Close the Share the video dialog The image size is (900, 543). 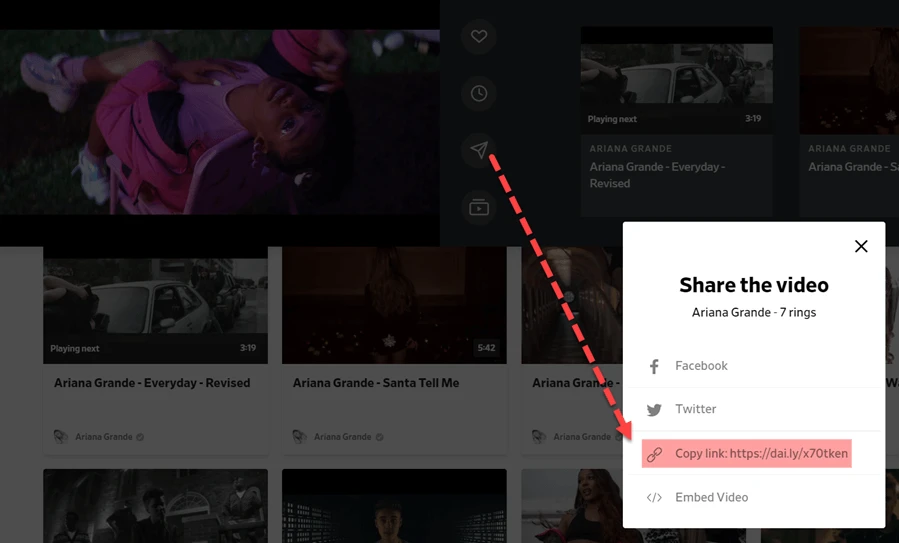(x=861, y=246)
